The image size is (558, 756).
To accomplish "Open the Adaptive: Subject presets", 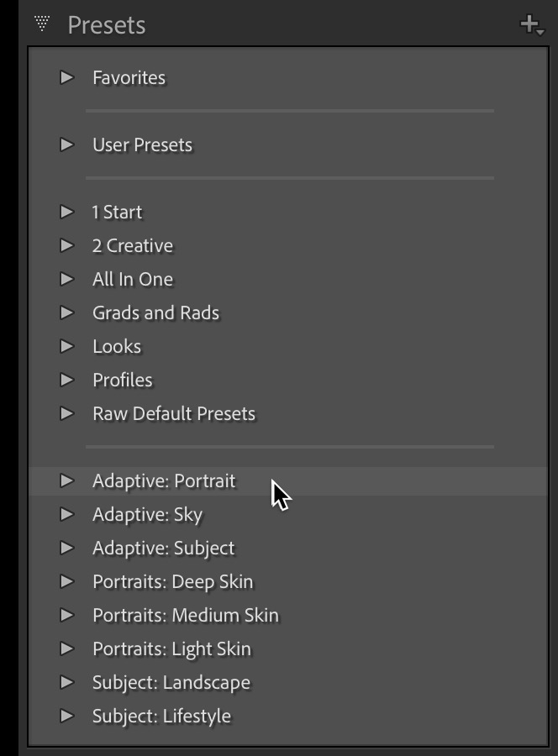I will (x=163, y=548).
